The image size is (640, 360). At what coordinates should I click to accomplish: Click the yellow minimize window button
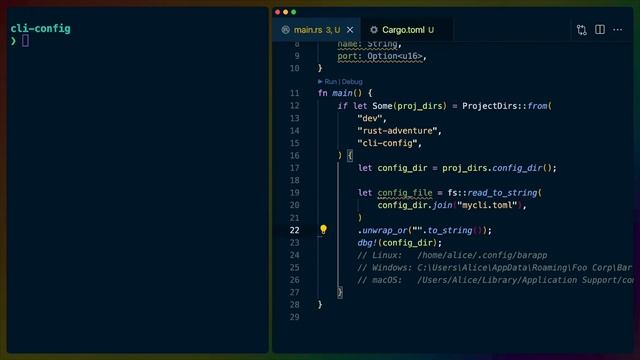pyautogui.click(x=286, y=12)
